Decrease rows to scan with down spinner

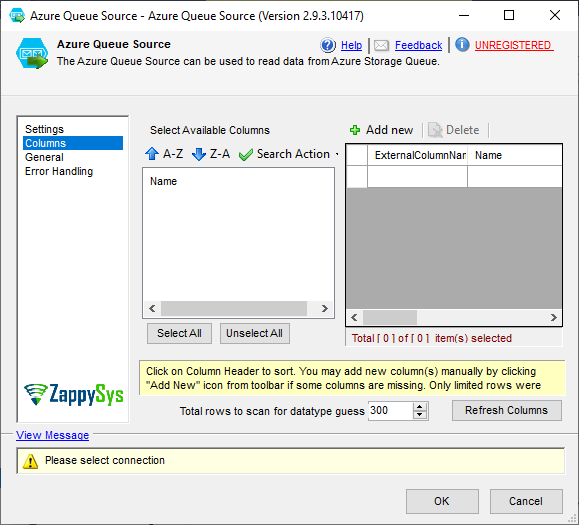[419, 415]
